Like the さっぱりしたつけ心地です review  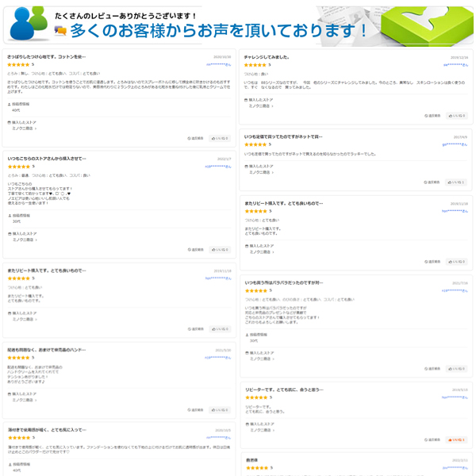point(219,138)
